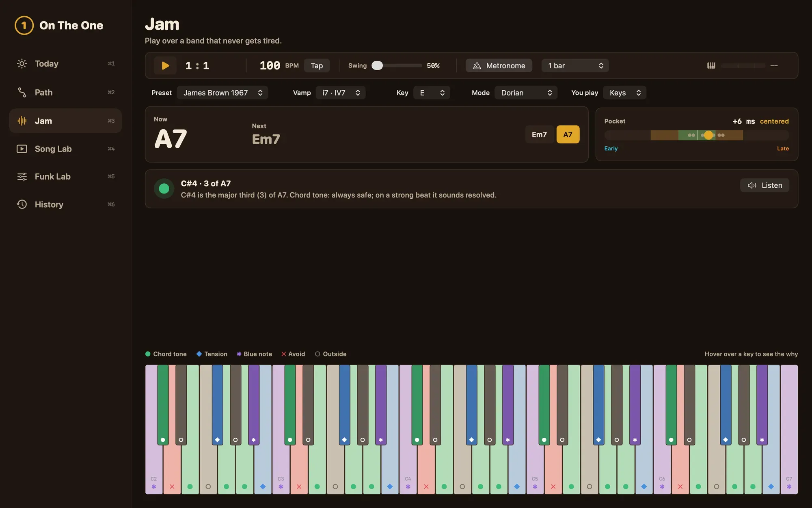This screenshot has height=508, width=812.
Task: Open the 1 bar count-in dropdown
Action: click(x=575, y=65)
